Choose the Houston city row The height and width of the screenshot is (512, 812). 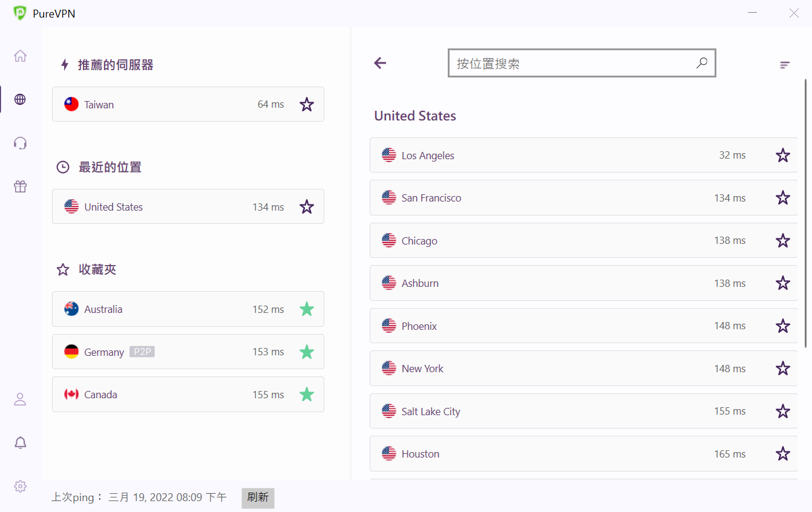583,454
